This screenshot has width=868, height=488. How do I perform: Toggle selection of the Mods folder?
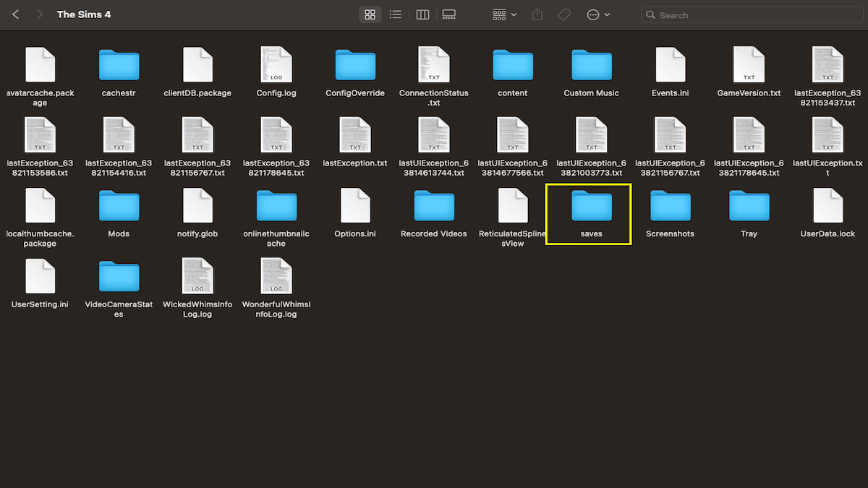[x=118, y=205]
